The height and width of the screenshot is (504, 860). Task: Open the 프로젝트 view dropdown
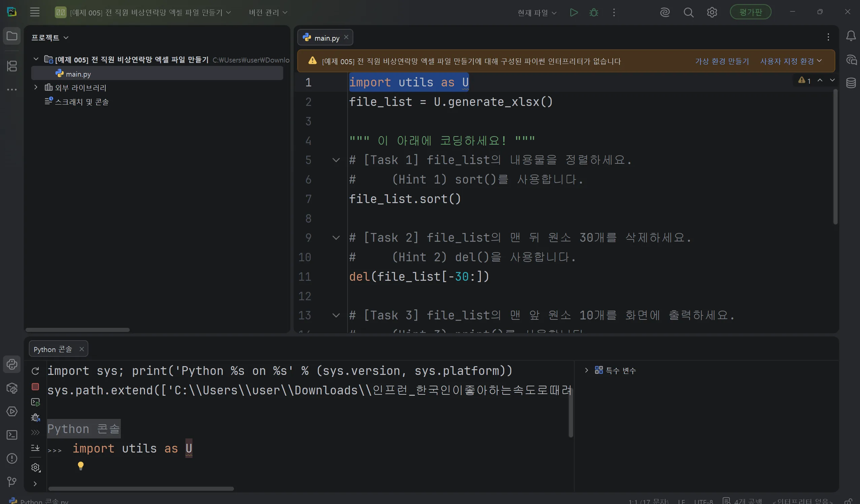50,38
